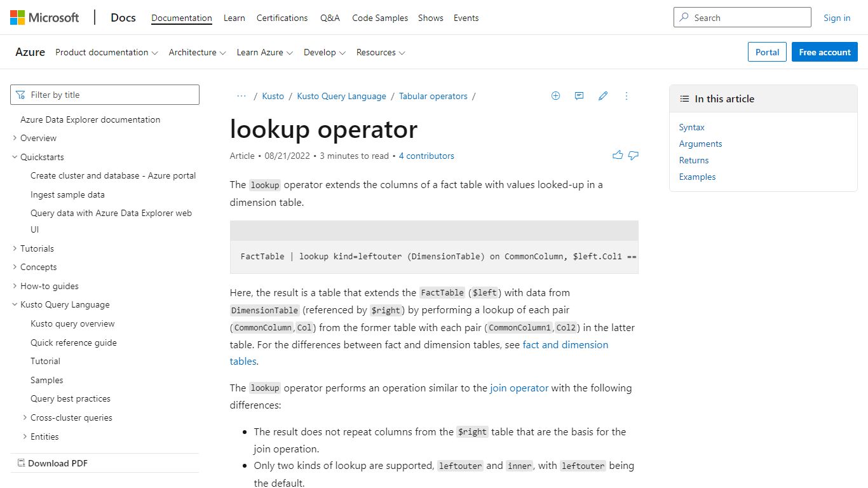Collapse the Quickstarts tree node
This screenshot has width=868, height=488.
(15, 157)
